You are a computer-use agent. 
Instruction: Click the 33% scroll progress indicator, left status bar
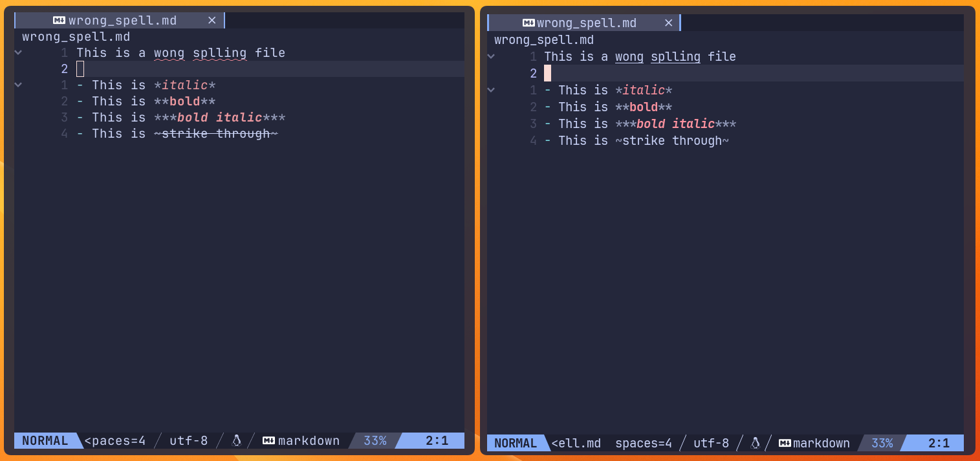click(x=375, y=440)
